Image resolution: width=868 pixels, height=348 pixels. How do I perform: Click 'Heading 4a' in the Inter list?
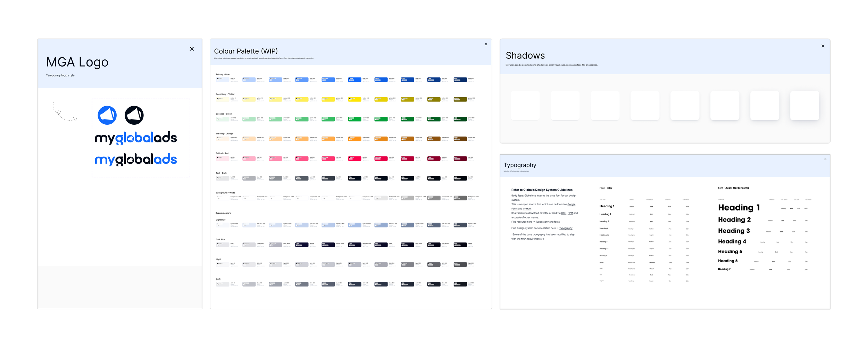pyautogui.click(x=604, y=235)
